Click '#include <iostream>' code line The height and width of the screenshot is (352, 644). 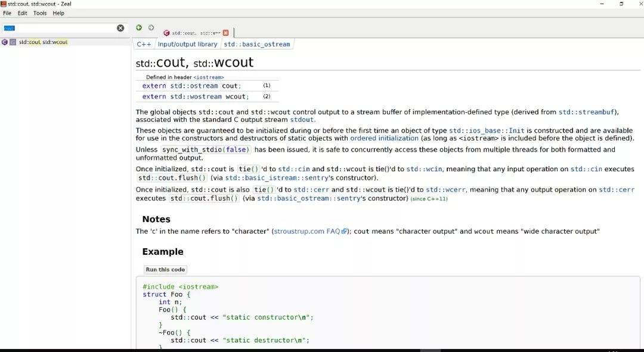[180, 287]
